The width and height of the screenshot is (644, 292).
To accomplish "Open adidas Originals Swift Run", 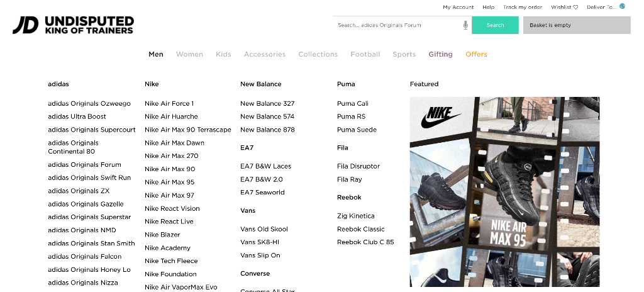I will tap(89, 177).
